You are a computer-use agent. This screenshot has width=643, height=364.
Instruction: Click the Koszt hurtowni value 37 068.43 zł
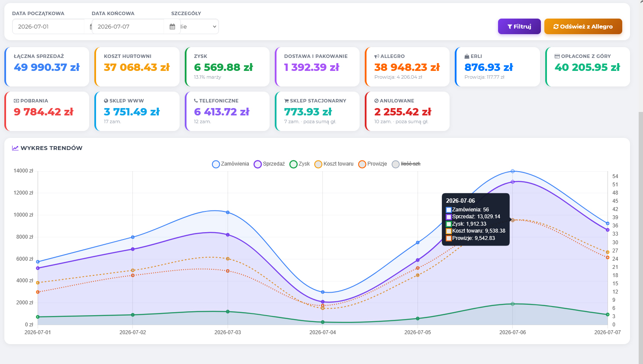137,67
